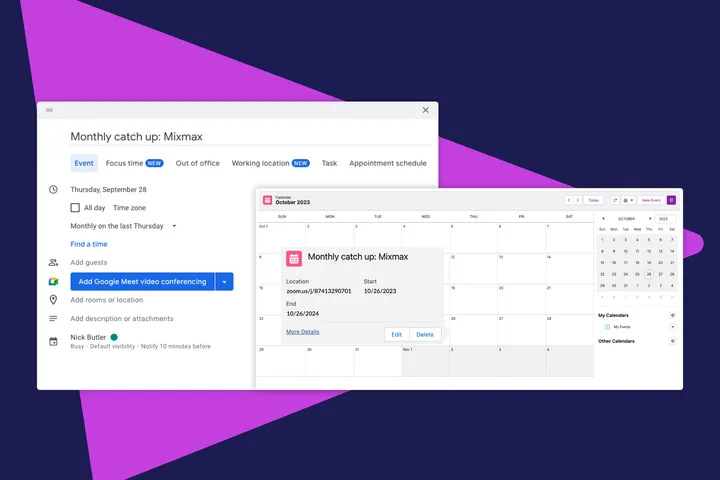Enable the All day checkbox
Image resolution: width=720 pixels, height=480 pixels.
(75, 208)
